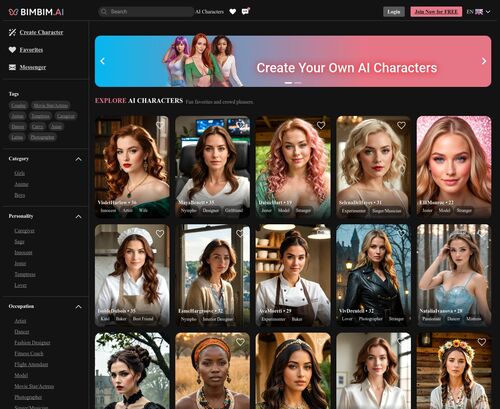Collapse the Personality section

click(x=78, y=217)
